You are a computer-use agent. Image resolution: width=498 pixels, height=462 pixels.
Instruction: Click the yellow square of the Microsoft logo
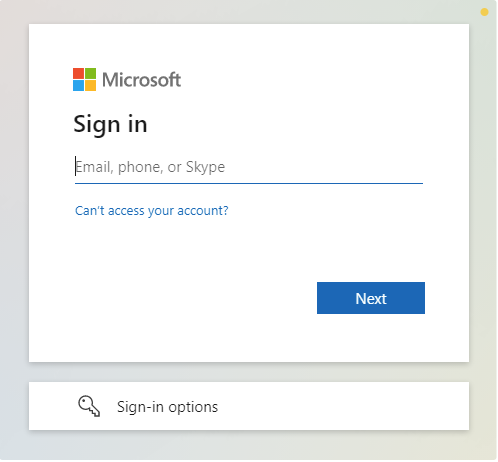pyautogui.click(x=90, y=85)
